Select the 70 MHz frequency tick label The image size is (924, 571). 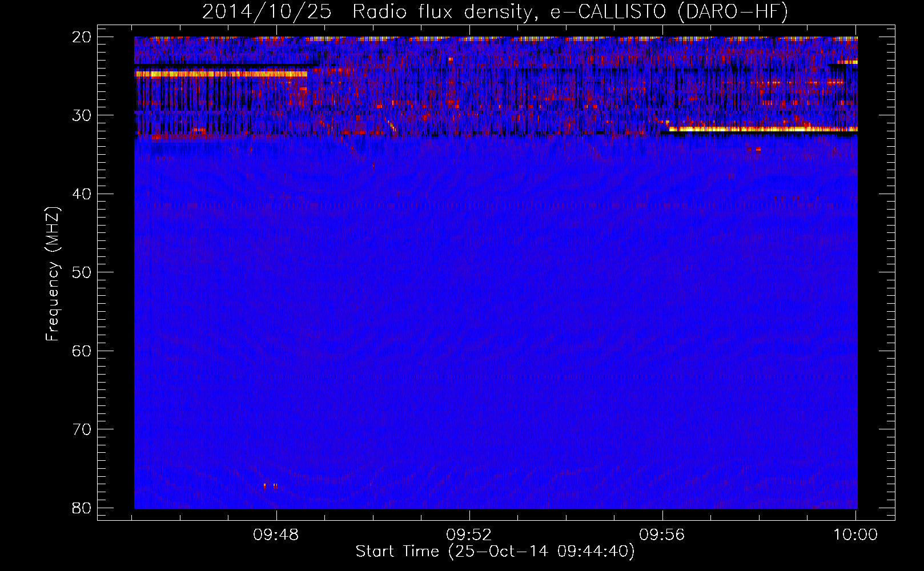(82, 429)
